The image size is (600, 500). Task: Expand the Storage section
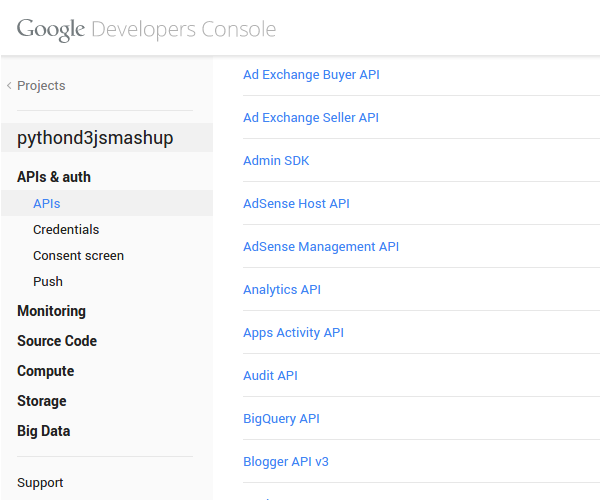pos(42,401)
